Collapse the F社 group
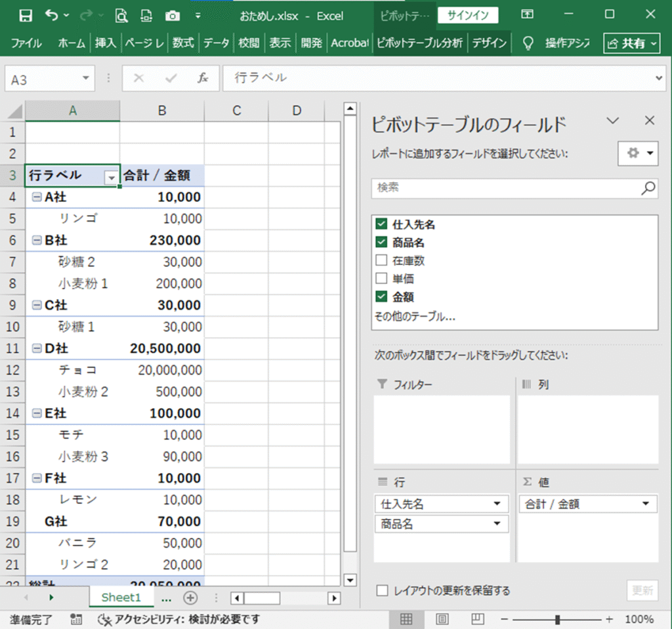672x629 pixels. pyautogui.click(x=37, y=478)
